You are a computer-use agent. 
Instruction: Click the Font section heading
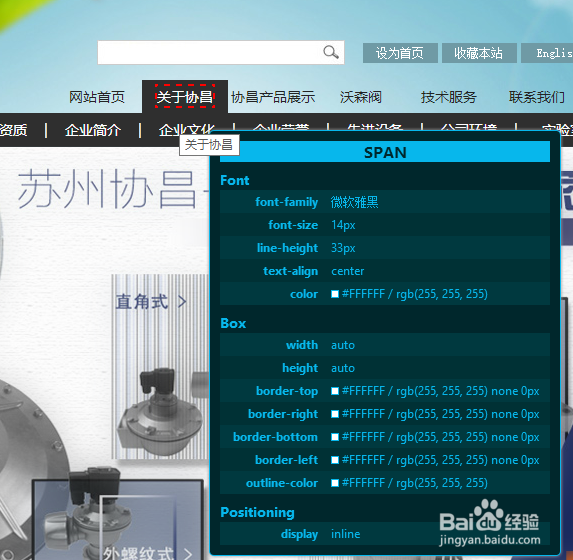coord(235,180)
